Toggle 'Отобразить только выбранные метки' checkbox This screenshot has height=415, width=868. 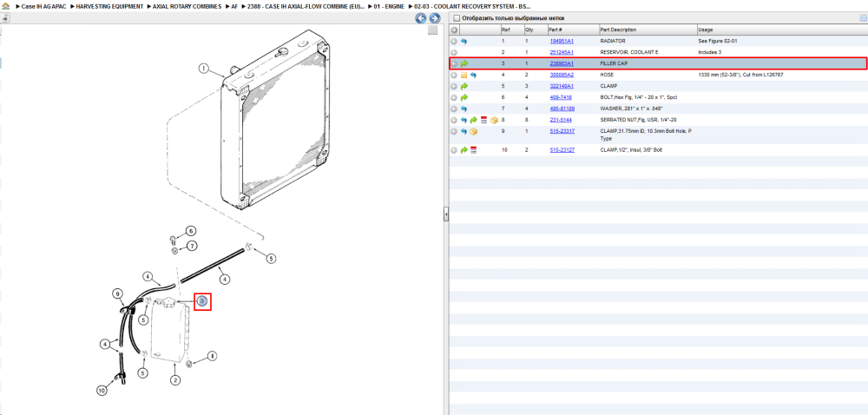457,18
